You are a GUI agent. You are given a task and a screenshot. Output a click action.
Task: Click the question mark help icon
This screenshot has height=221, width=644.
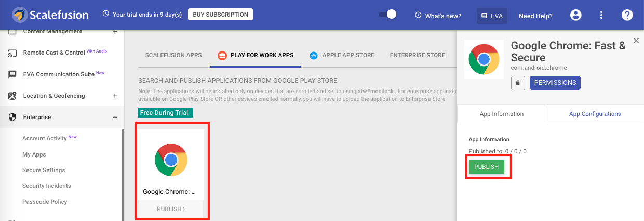pyautogui.click(x=627, y=15)
